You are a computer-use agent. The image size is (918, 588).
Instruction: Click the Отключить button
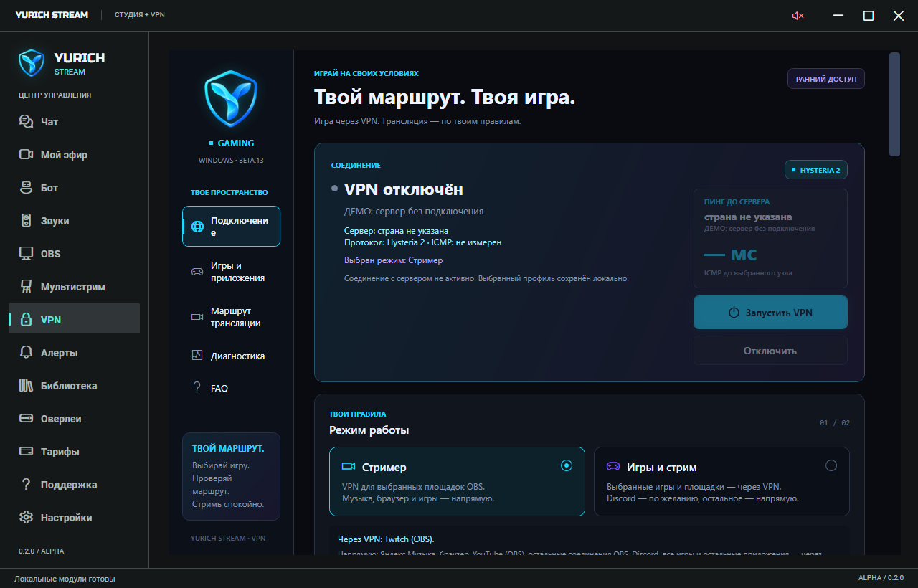click(x=770, y=351)
